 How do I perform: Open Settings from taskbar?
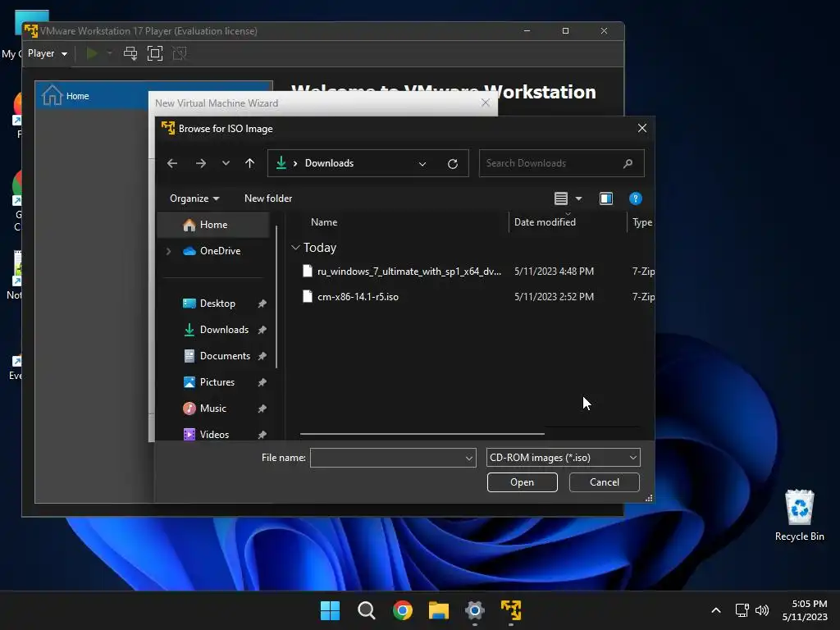[x=475, y=610]
